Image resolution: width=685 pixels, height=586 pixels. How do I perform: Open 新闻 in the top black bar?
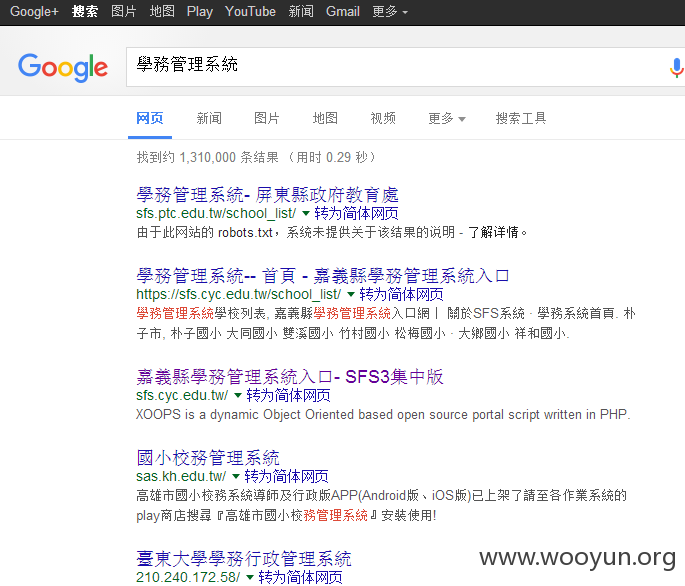(x=301, y=11)
